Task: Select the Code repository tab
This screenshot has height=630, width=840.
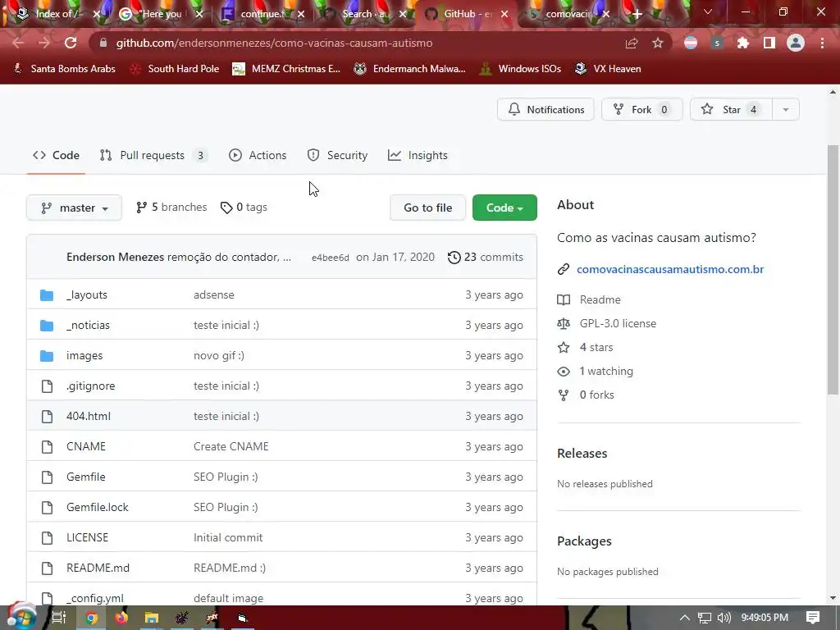Action: coord(57,155)
